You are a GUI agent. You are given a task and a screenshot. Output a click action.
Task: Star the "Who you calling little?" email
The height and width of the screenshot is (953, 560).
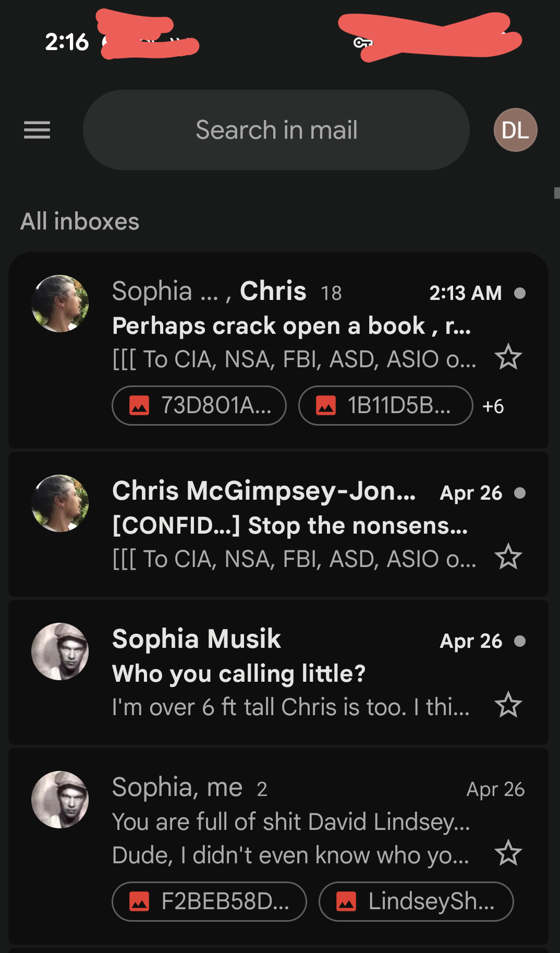[508, 705]
